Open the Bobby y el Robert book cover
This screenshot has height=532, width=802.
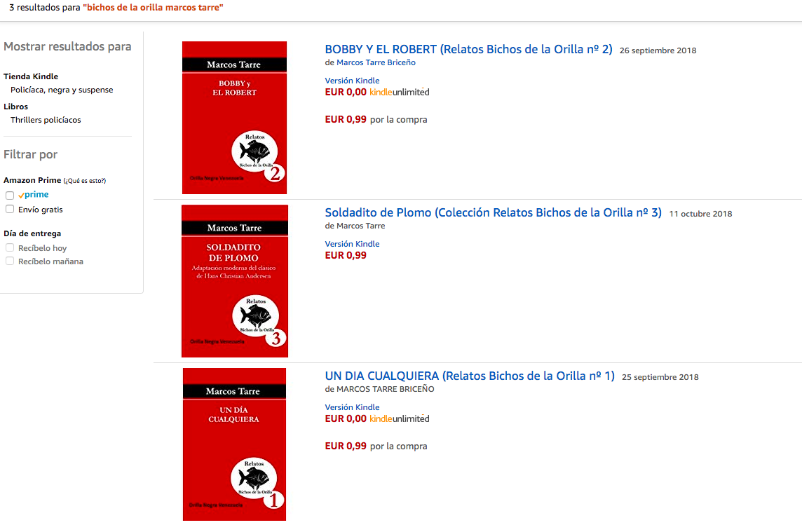coord(234,118)
